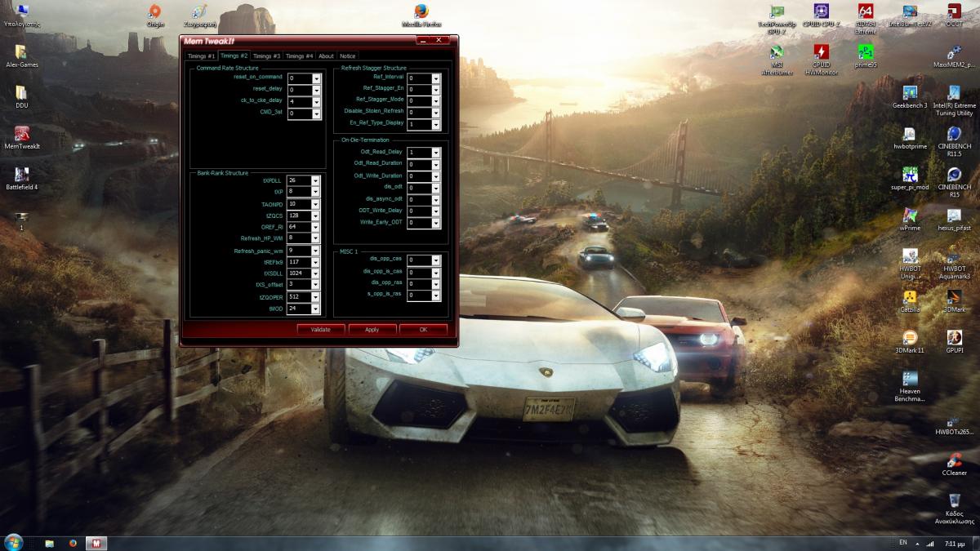Open the Windows Start menu
Image resolution: width=980 pixels, height=551 pixels.
14,543
